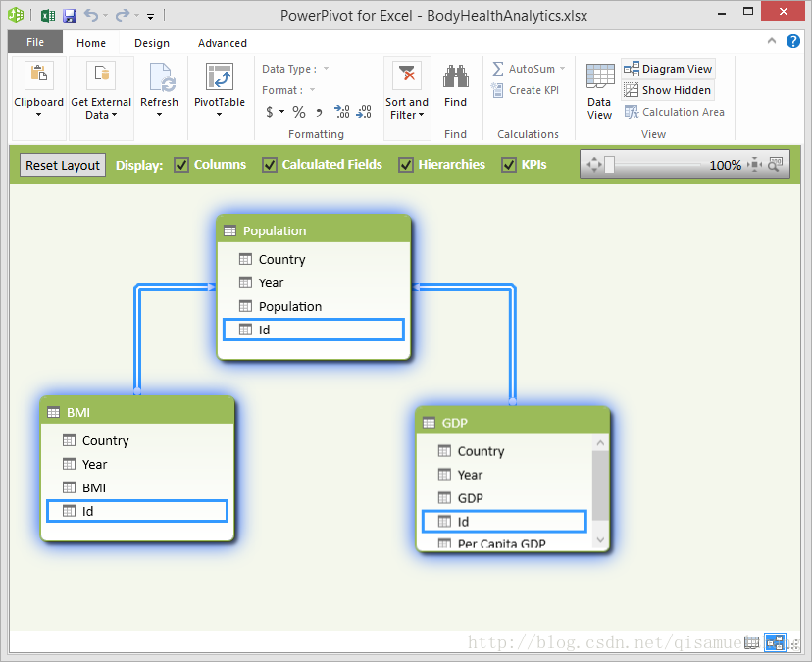Image resolution: width=812 pixels, height=662 pixels.
Task: Click the Grid view icon in status bar
Action: point(752,642)
